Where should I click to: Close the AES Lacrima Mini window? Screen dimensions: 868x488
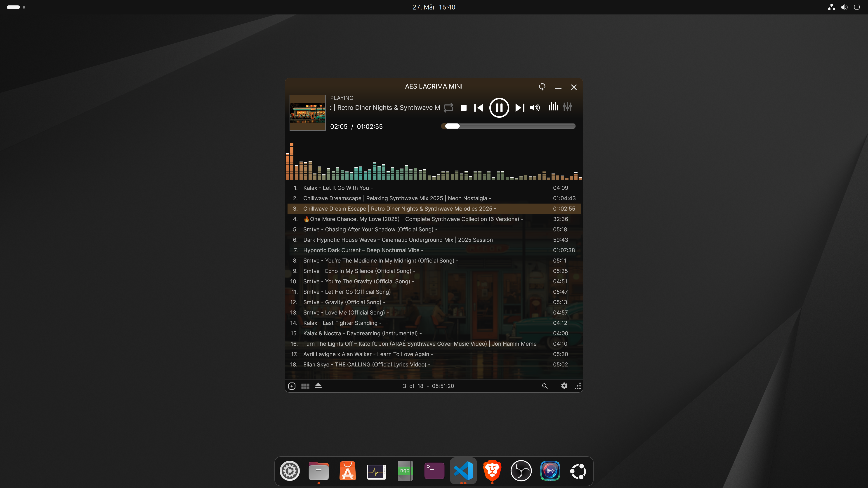(x=574, y=87)
